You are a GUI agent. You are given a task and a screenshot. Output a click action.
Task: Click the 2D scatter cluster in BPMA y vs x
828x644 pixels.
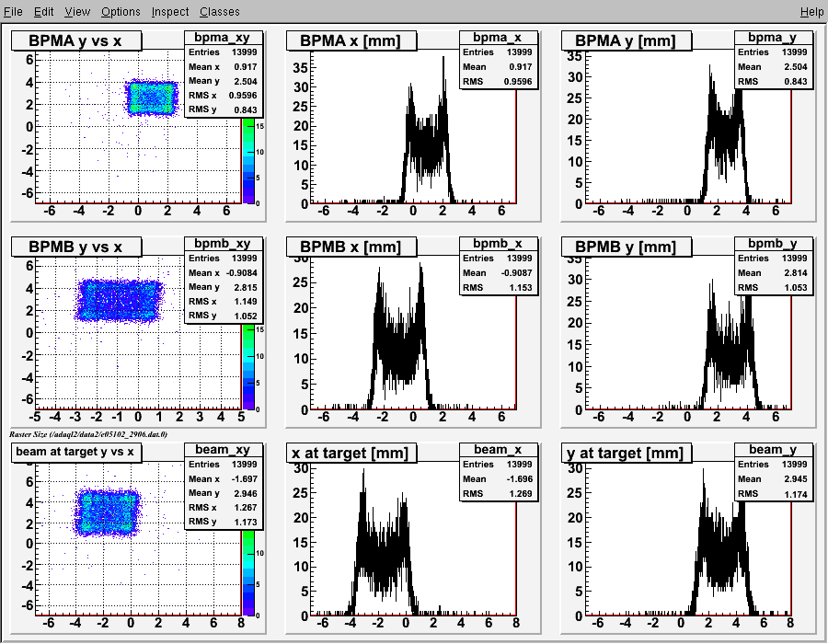coord(152,98)
